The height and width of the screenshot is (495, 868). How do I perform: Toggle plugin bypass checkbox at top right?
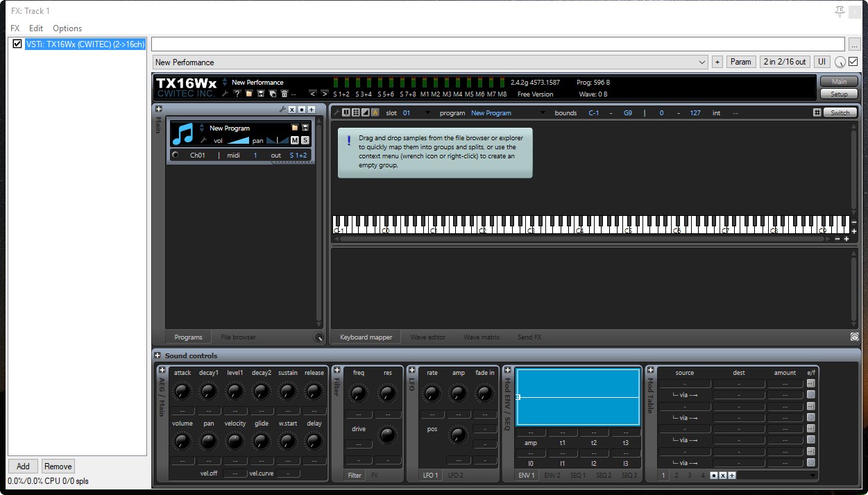tap(853, 62)
